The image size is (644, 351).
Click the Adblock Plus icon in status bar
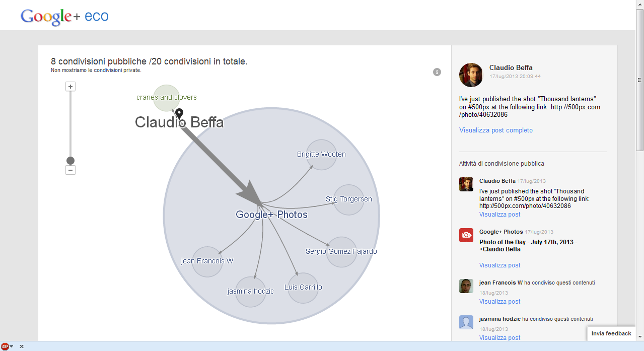6,346
